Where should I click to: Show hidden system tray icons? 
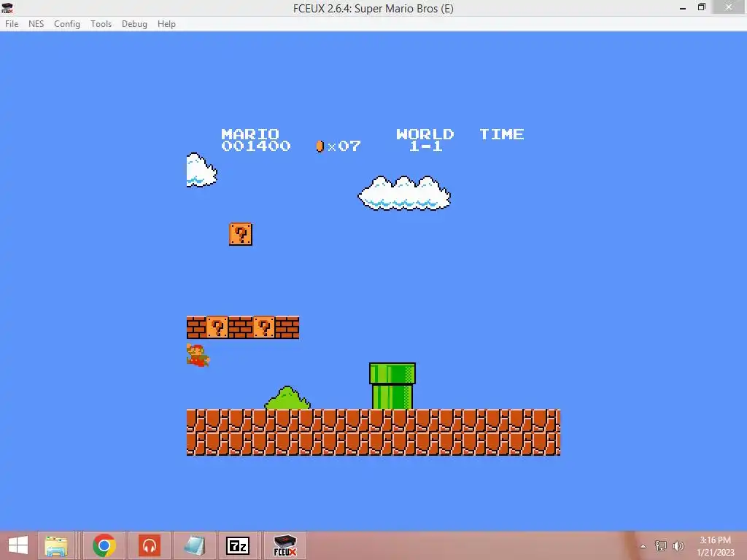[x=643, y=546]
